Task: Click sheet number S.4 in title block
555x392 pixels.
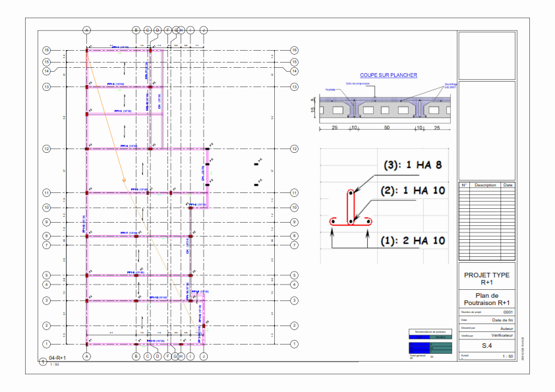Action: 486,346
